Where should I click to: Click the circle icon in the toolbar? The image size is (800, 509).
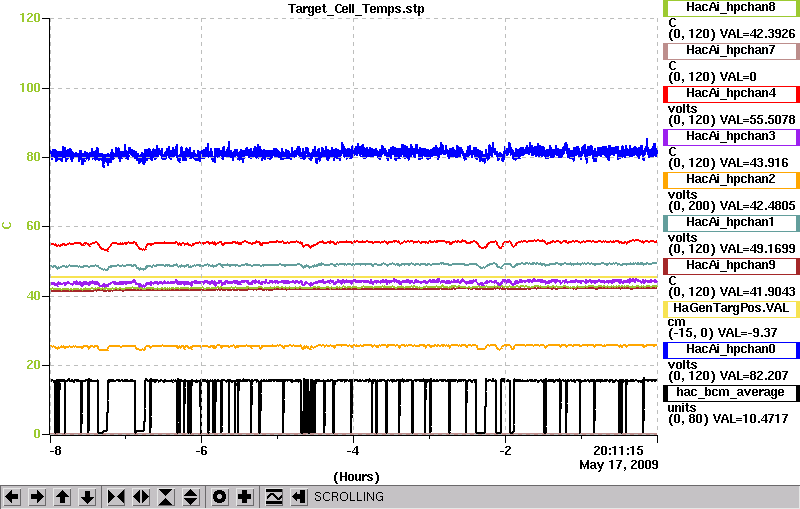tap(220, 496)
